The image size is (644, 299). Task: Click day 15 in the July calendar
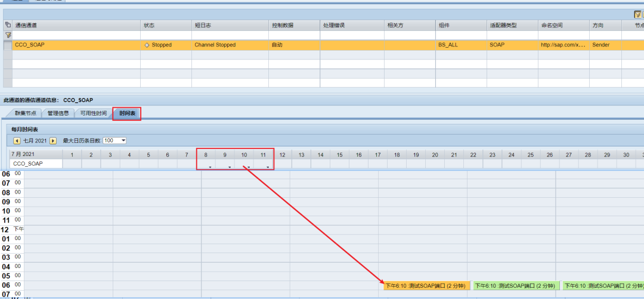340,155
